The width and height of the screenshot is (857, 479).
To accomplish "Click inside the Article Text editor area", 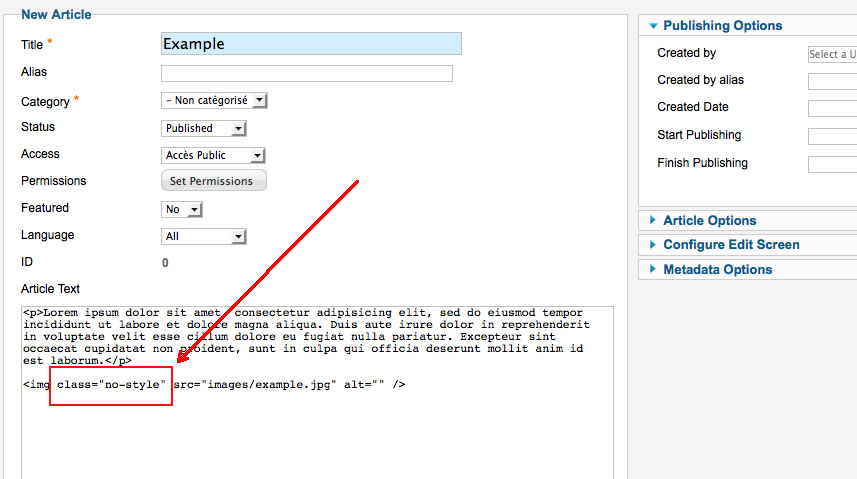I will (316, 430).
